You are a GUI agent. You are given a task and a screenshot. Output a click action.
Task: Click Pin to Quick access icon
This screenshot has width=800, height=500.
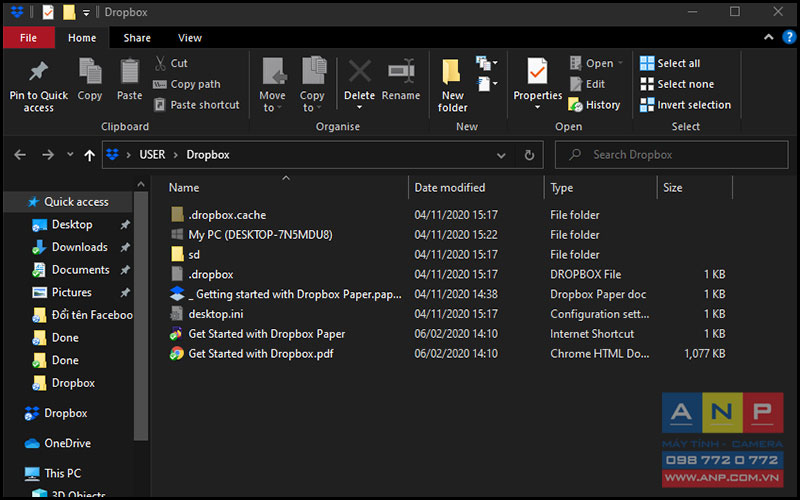38,71
